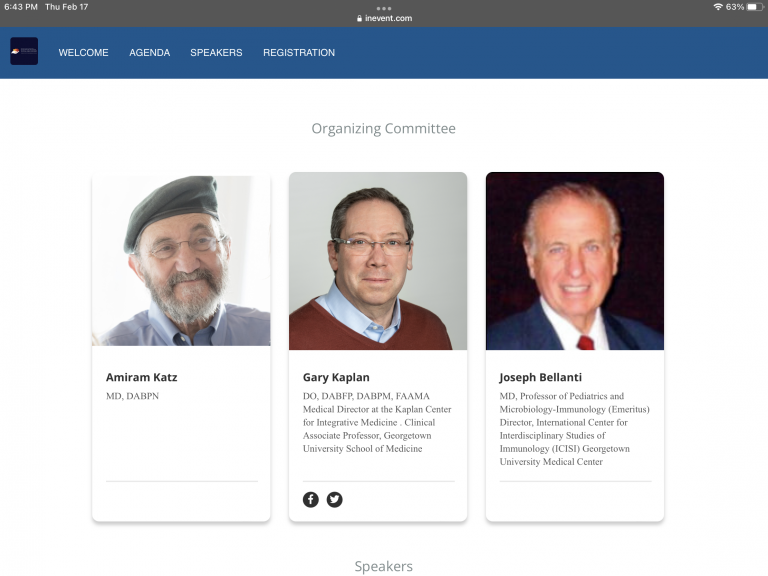Click the event logo in navigation bar
This screenshot has height=576, width=768.
pyautogui.click(x=24, y=51)
